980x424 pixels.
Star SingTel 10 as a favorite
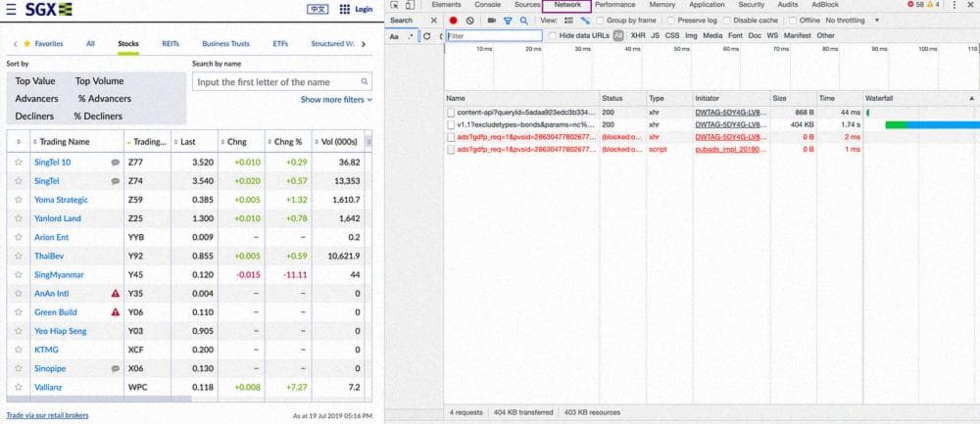pyautogui.click(x=18, y=162)
